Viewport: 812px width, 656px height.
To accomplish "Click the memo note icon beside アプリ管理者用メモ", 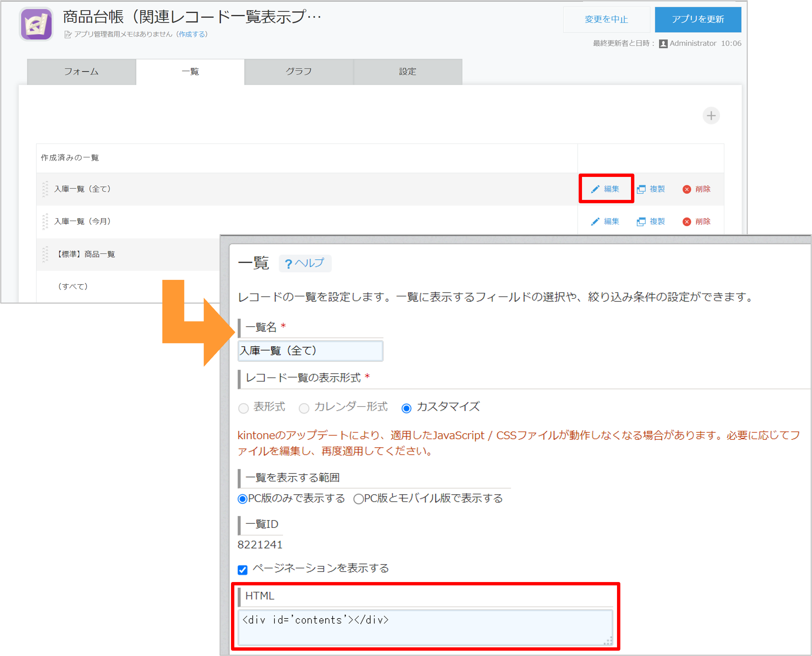I will (x=68, y=35).
